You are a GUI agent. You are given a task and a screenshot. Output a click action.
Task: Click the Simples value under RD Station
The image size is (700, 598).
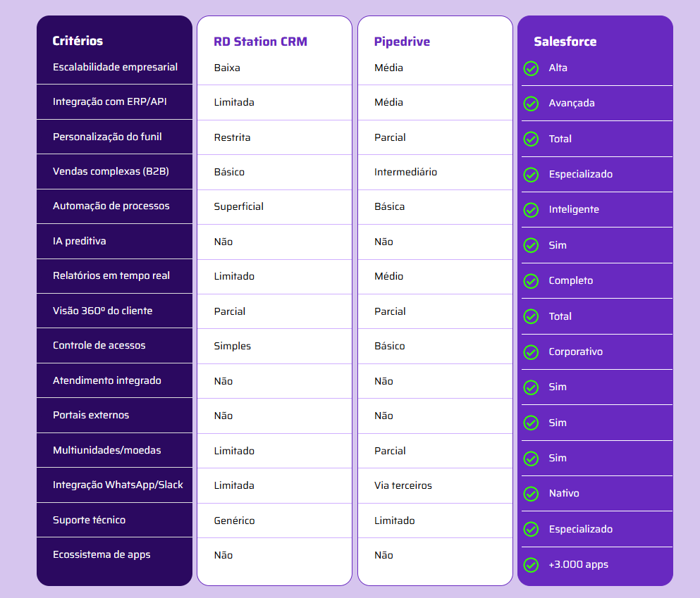coord(232,346)
